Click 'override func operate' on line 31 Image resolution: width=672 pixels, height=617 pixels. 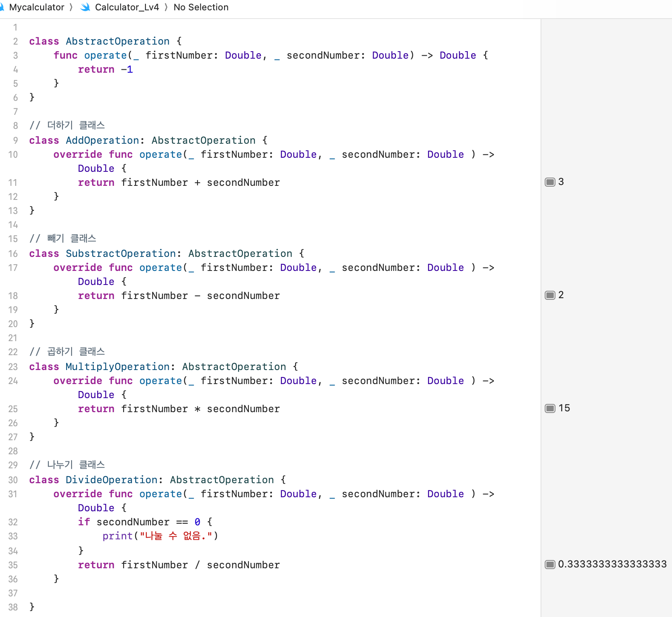118,494
